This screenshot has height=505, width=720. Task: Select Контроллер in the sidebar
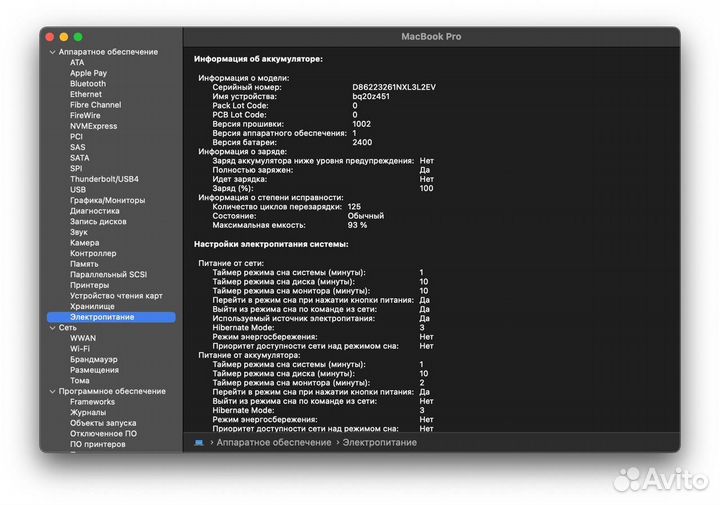pos(93,253)
